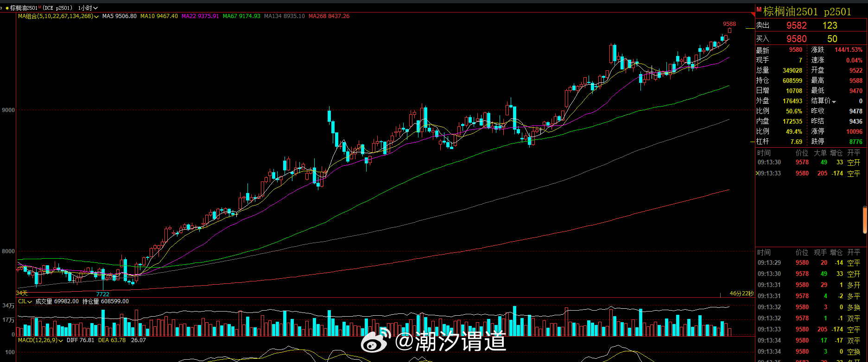Screen dimensions: 868x362
Task: Click the MA67 9174.93 label
Action: pyautogui.click(x=241, y=16)
